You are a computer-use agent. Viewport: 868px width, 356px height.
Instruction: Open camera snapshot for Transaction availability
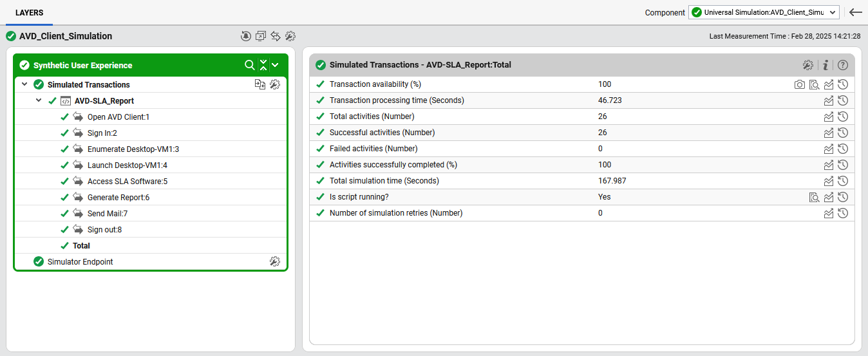[799, 84]
